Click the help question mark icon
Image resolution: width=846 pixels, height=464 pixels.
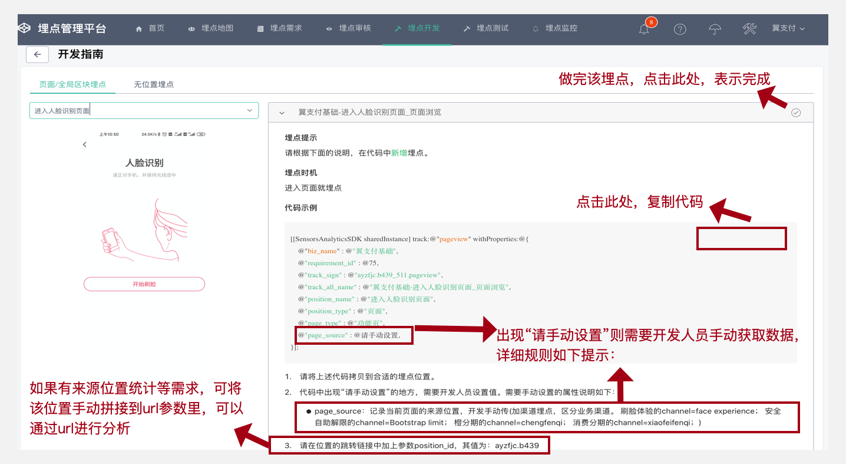pyautogui.click(x=680, y=29)
